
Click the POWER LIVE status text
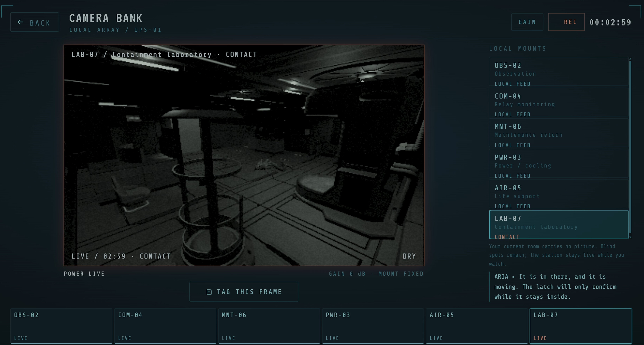84,274
